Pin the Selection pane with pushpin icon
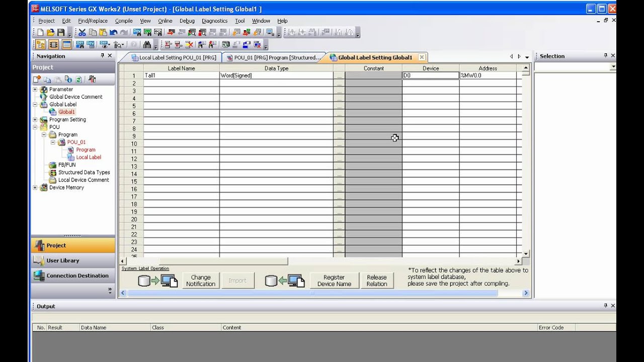The image size is (644, 362). (x=605, y=56)
